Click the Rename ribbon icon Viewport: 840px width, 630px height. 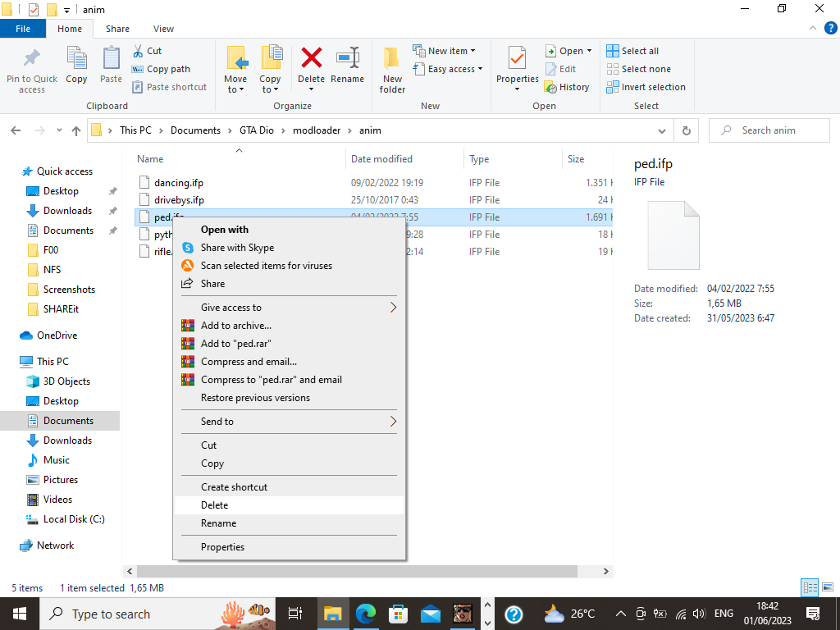click(x=347, y=58)
